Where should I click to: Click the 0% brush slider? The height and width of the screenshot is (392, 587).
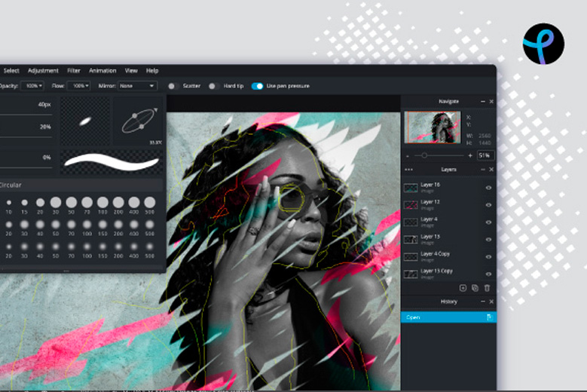coord(26,168)
